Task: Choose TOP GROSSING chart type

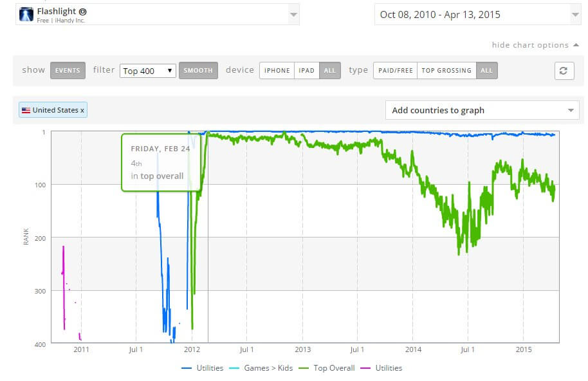Action: coord(446,71)
